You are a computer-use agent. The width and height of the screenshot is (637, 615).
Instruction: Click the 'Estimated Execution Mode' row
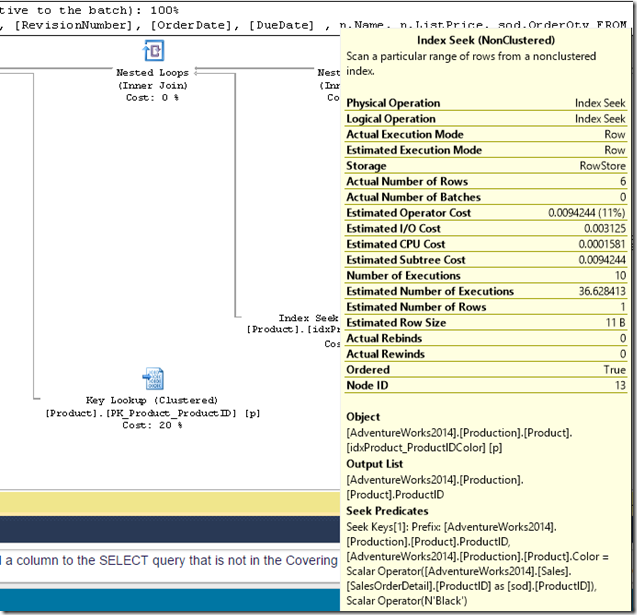pyautogui.click(x=486, y=150)
